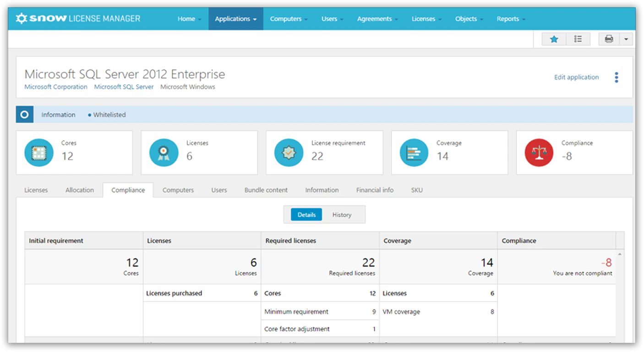Open the Agreements dropdown in the navigation bar

click(374, 18)
